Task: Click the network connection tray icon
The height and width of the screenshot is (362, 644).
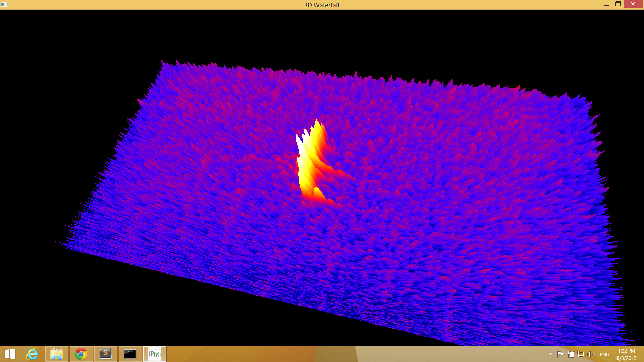Action: click(581, 354)
